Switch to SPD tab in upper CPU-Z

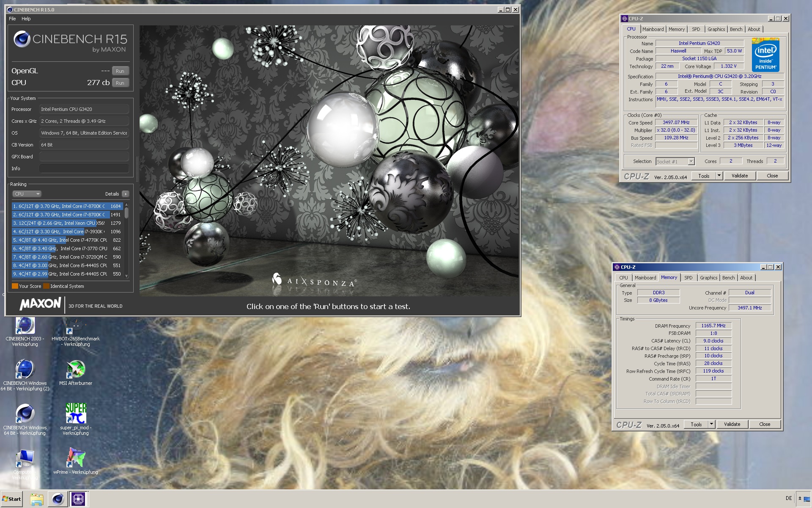tap(696, 29)
